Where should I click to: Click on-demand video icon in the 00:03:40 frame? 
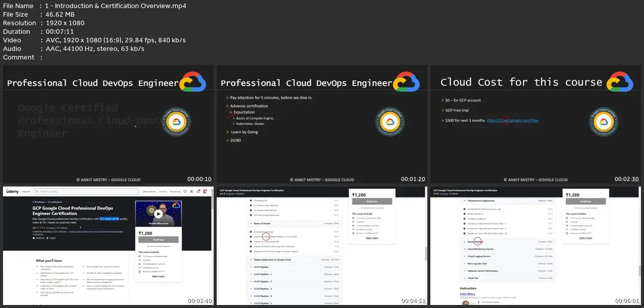(140, 256)
